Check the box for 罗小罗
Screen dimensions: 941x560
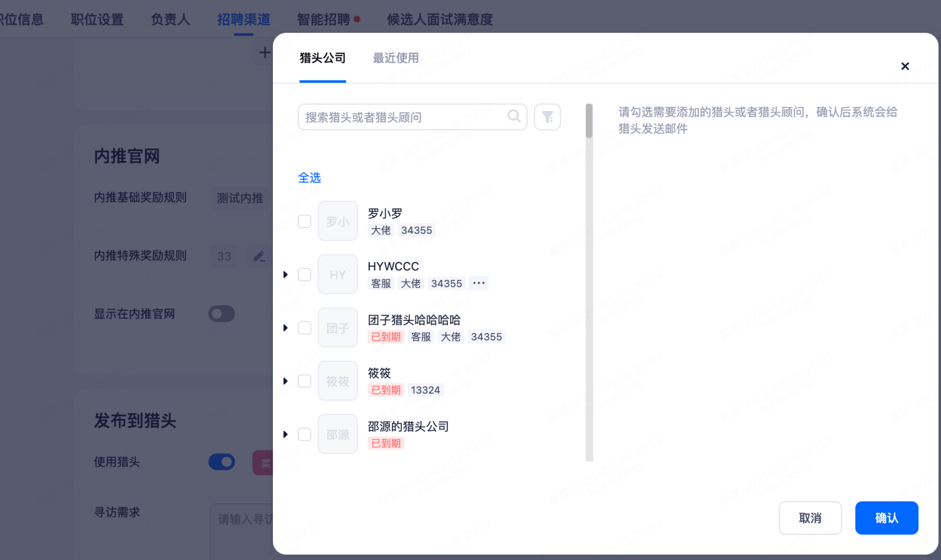[x=304, y=221]
